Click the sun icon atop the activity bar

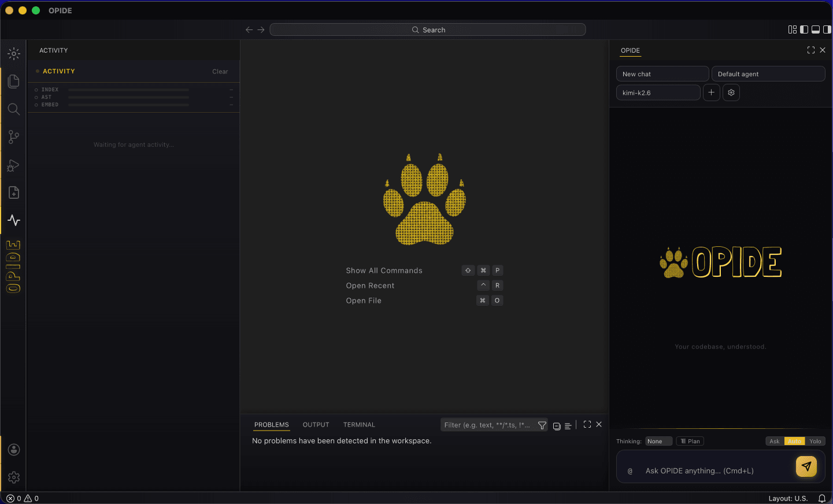point(14,54)
